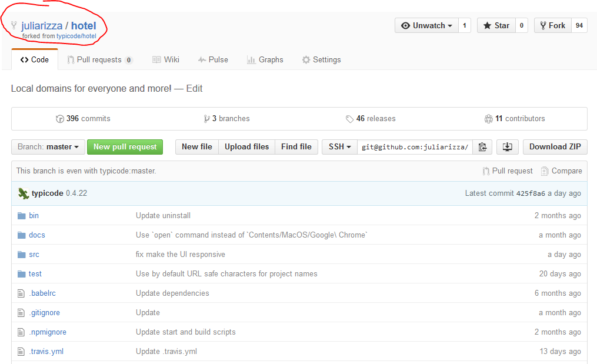Open the juliarizza user link
The image size is (597, 364).
42,25
